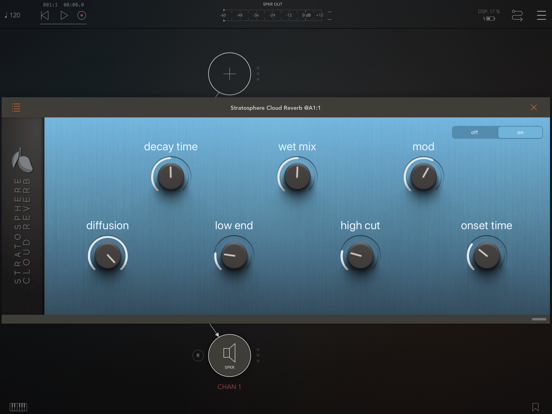
Task: Open the routing icon in top bar
Action: pyautogui.click(x=517, y=16)
